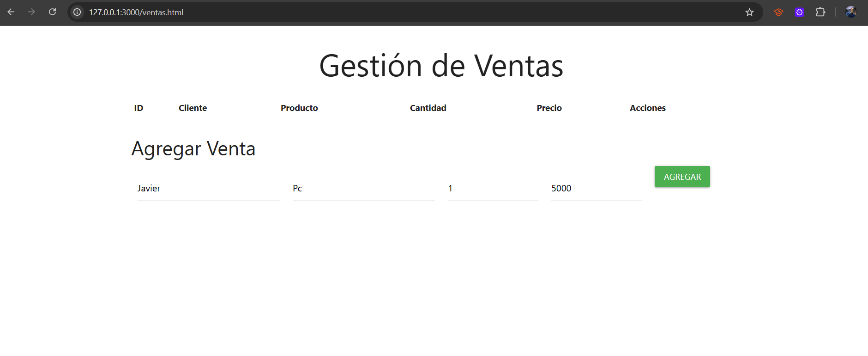Focus the client field containing Javier
The width and height of the screenshot is (868, 356).
point(209,189)
